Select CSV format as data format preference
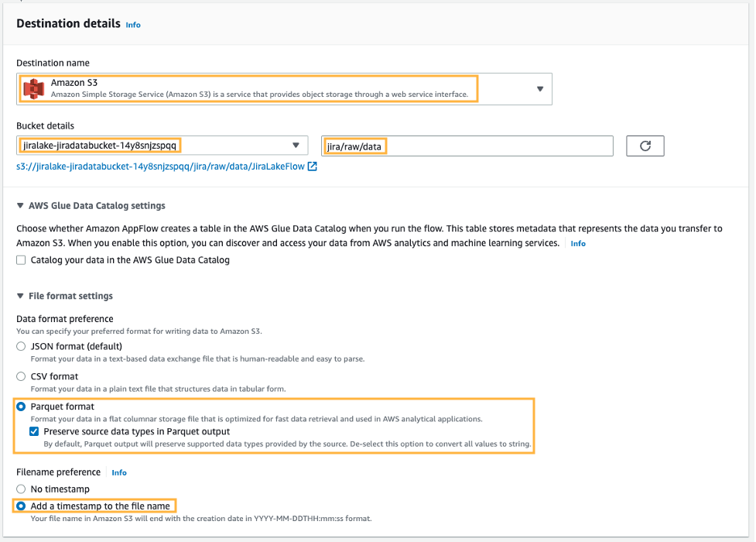 20,376
